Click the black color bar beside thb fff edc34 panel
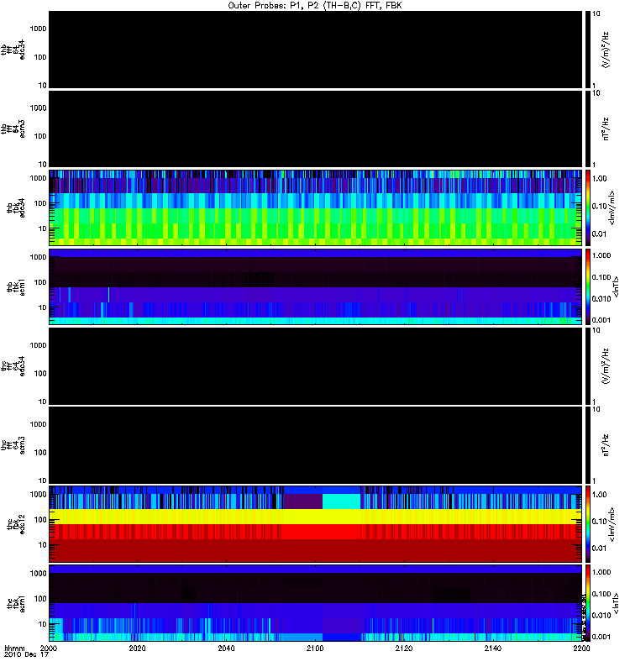The width and height of the screenshot is (630, 672). click(x=588, y=50)
